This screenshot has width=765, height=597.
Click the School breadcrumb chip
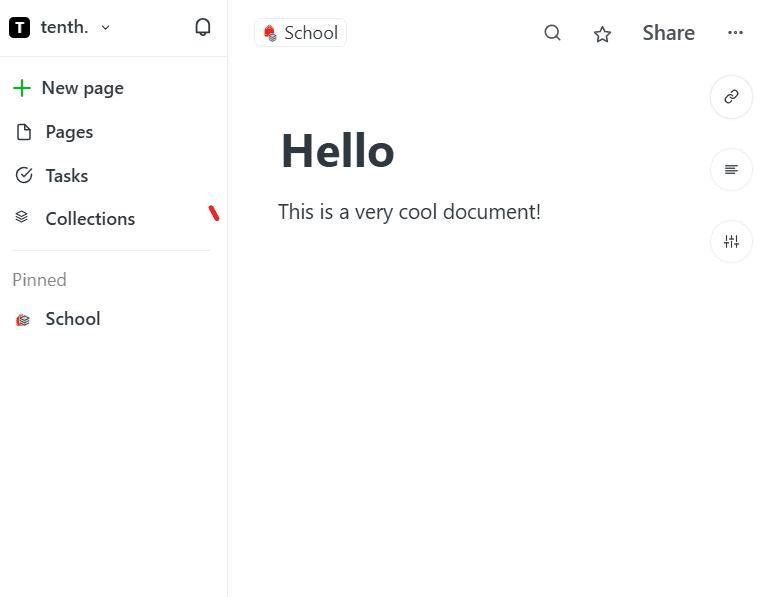[x=301, y=33]
